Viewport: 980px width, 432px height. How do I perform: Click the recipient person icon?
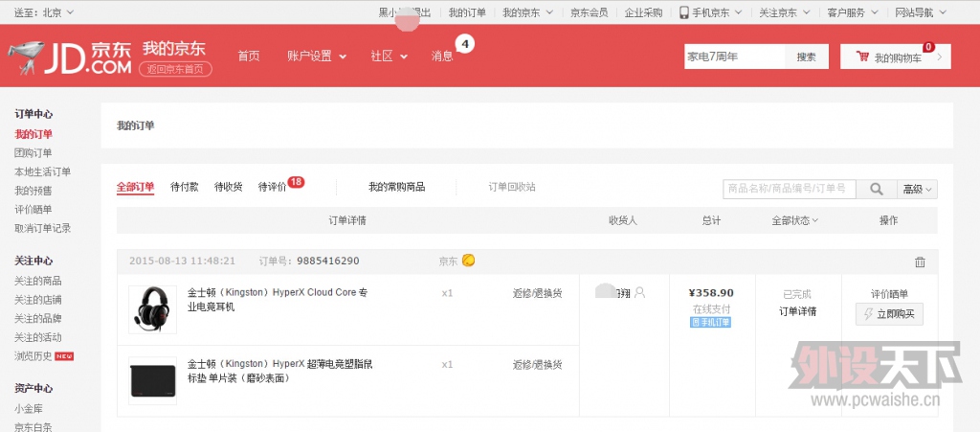pos(639,292)
